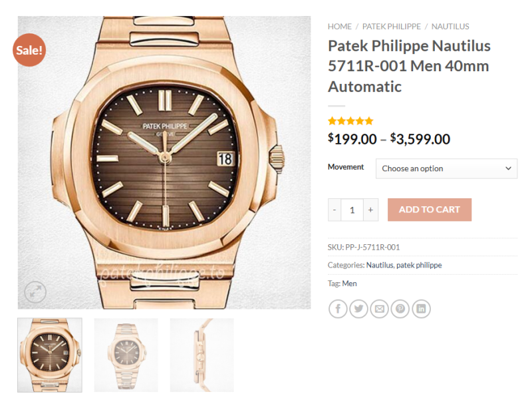This screenshot has width=532, height=404.
Task: Open Nautilus breadcrumb link
Action: (x=450, y=27)
